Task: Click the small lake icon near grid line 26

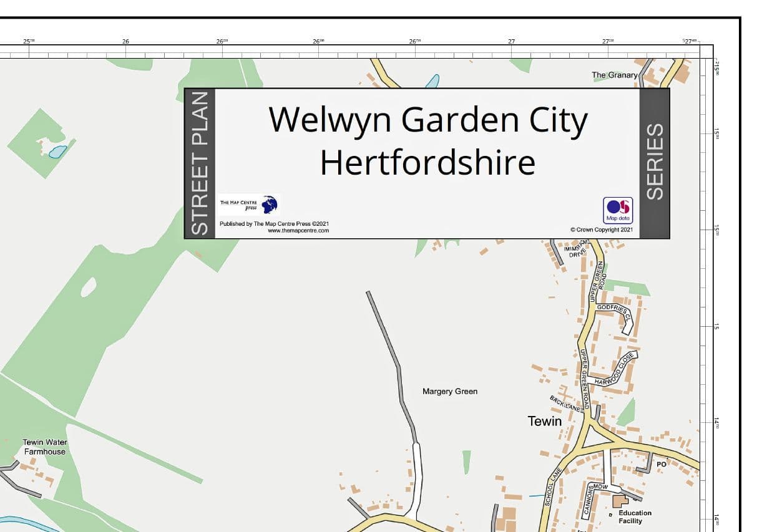Action: pos(433,82)
